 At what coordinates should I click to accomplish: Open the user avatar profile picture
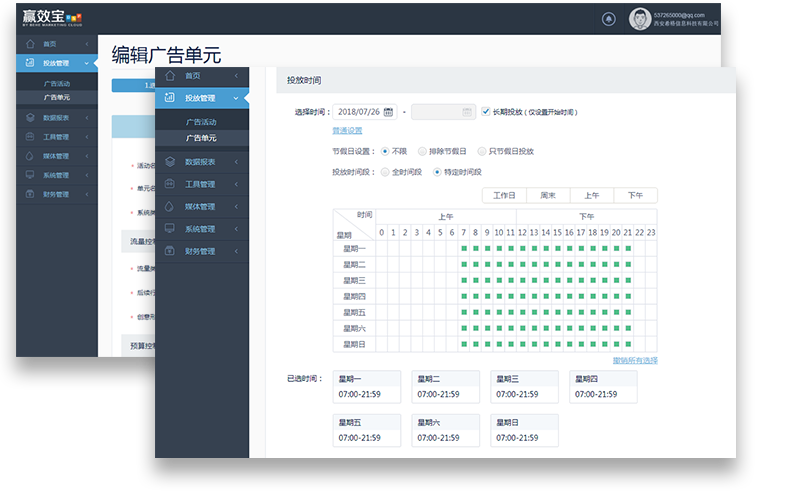[x=639, y=19]
